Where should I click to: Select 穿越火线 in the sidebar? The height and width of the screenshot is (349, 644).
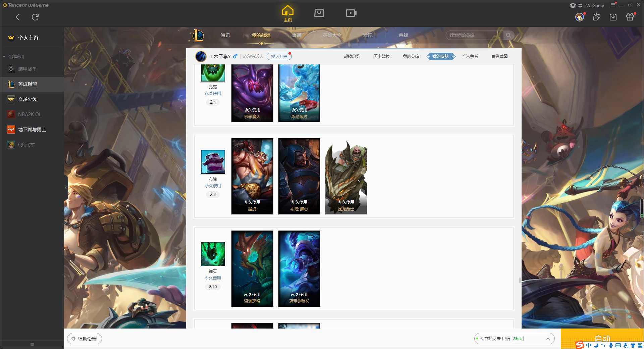tap(32, 99)
